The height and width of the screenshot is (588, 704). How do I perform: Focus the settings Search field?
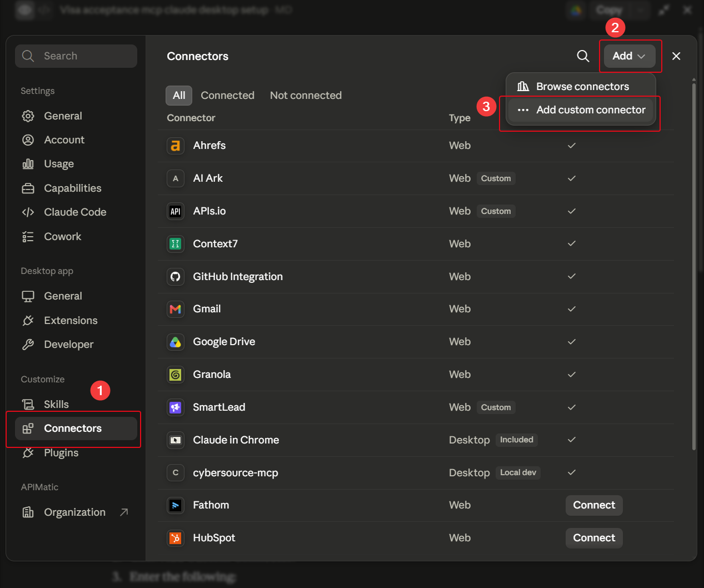click(x=76, y=56)
